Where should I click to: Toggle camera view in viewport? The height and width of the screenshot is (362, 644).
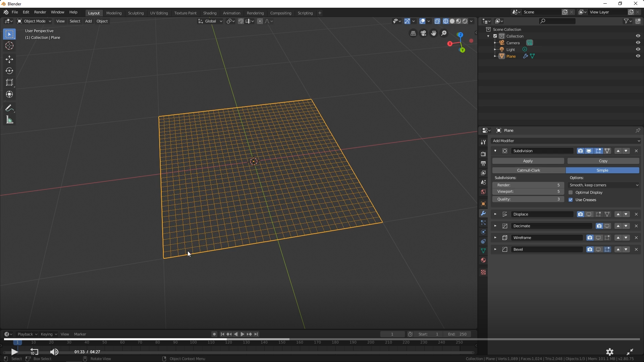point(423,33)
